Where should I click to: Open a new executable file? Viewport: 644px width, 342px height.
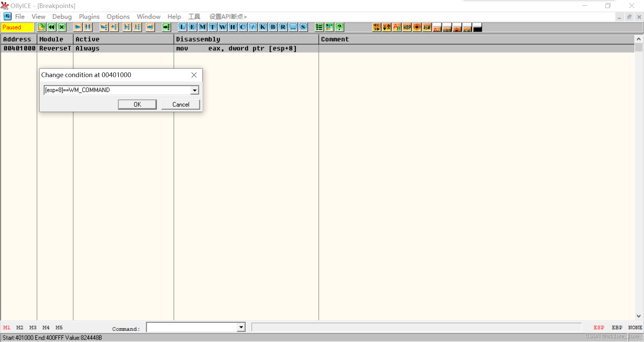point(41,27)
